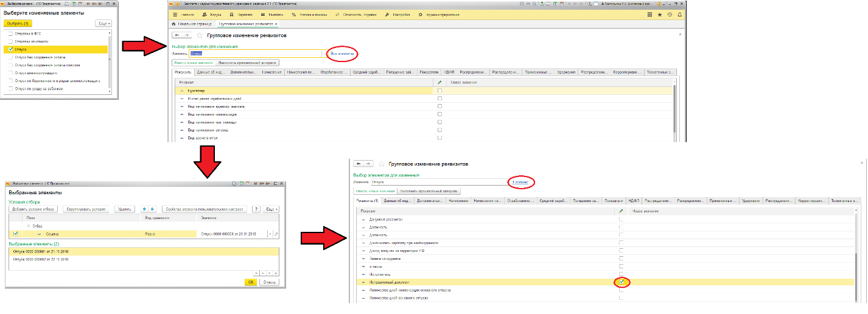Open notifications bell in the top toolbar

pyautogui.click(x=679, y=14)
